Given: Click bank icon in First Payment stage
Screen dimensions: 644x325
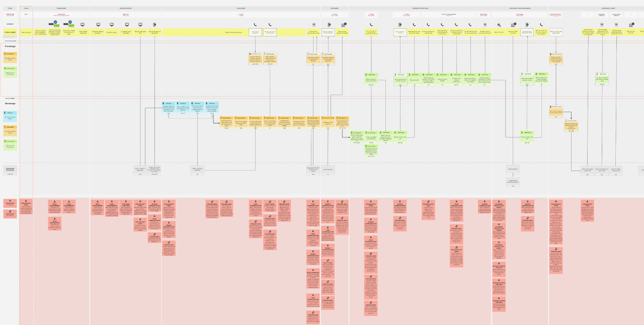Looking at the screenshot, I should [344, 24].
